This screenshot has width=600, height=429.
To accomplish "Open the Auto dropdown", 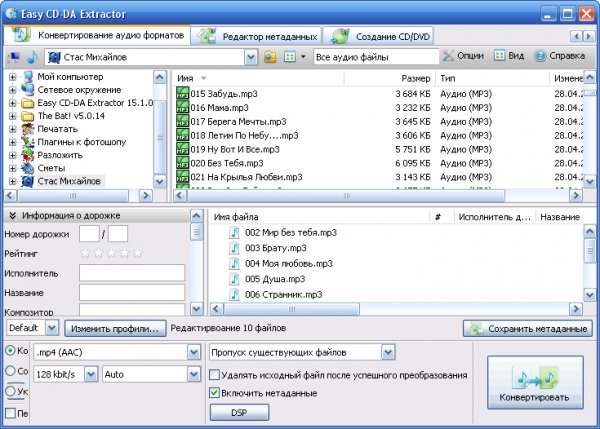I will (194, 374).
